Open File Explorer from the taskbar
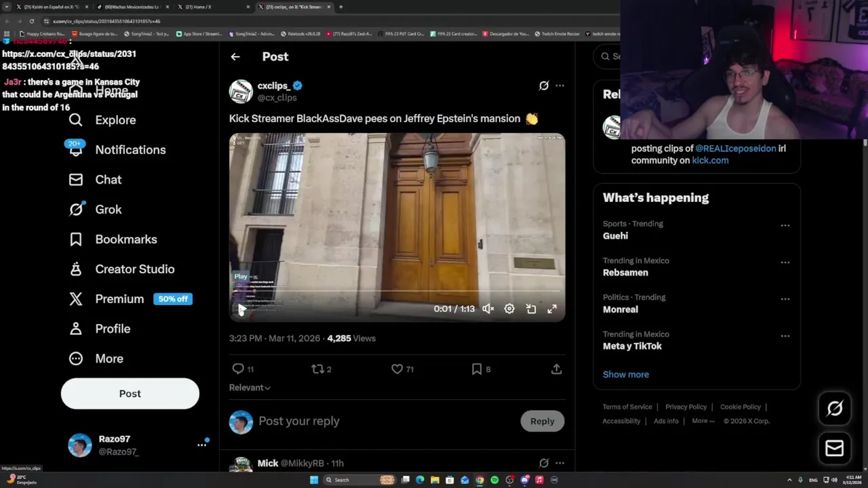Image resolution: width=868 pixels, height=488 pixels. (x=435, y=480)
